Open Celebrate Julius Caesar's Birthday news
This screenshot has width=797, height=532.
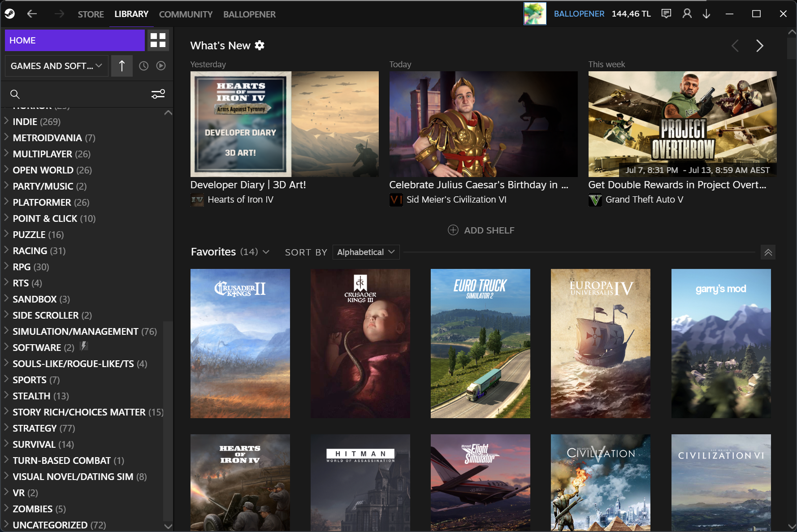479,185
